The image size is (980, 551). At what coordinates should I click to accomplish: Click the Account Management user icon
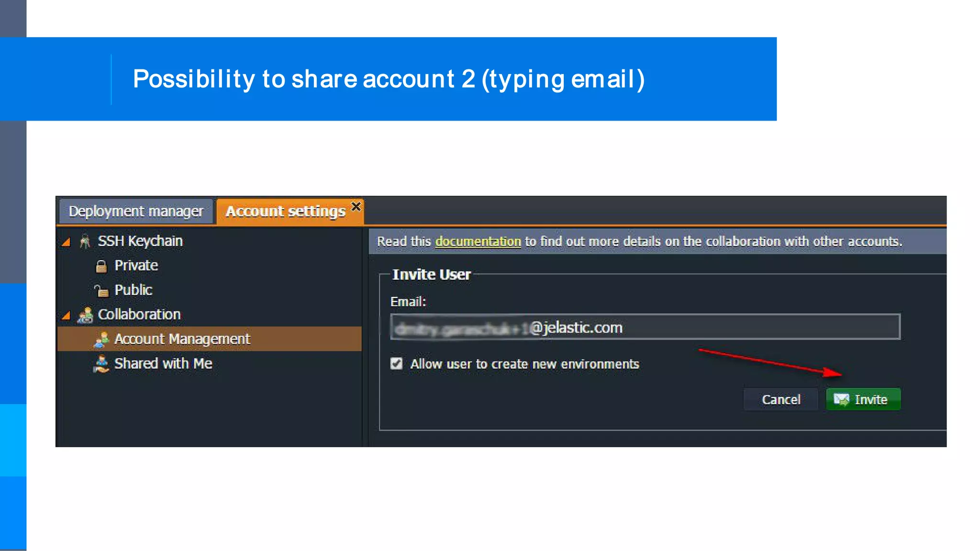[101, 339]
